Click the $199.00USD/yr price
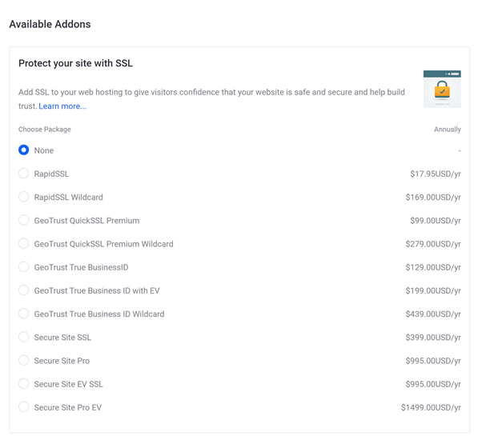The image size is (482, 448). 433,290
